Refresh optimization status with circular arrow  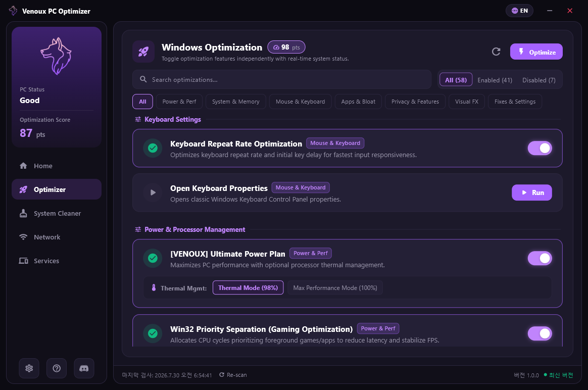496,52
